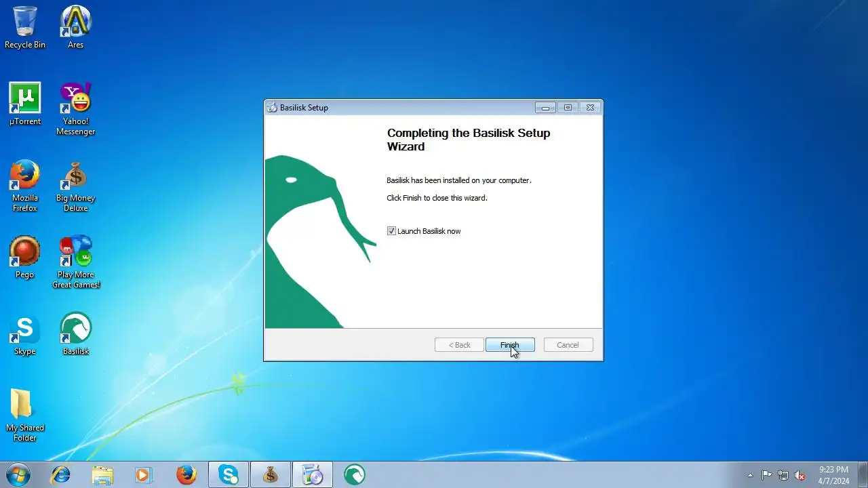The width and height of the screenshot is (868, 488).
Task: Switch to Big Money taskbar item
Action: click(x=271, y=475)
